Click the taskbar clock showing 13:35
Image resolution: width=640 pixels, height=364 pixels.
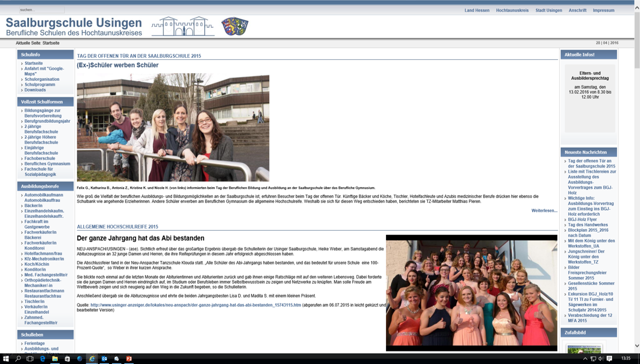pos(626,358)
